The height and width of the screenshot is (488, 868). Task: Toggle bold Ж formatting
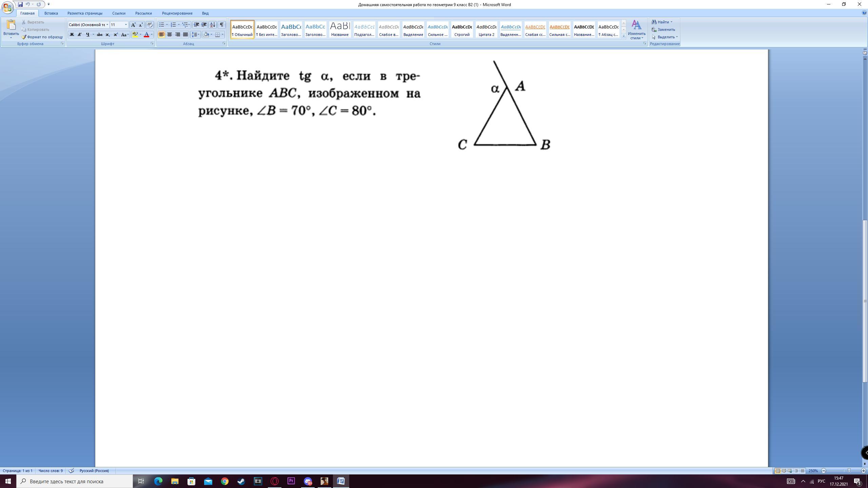click(72, 35)
